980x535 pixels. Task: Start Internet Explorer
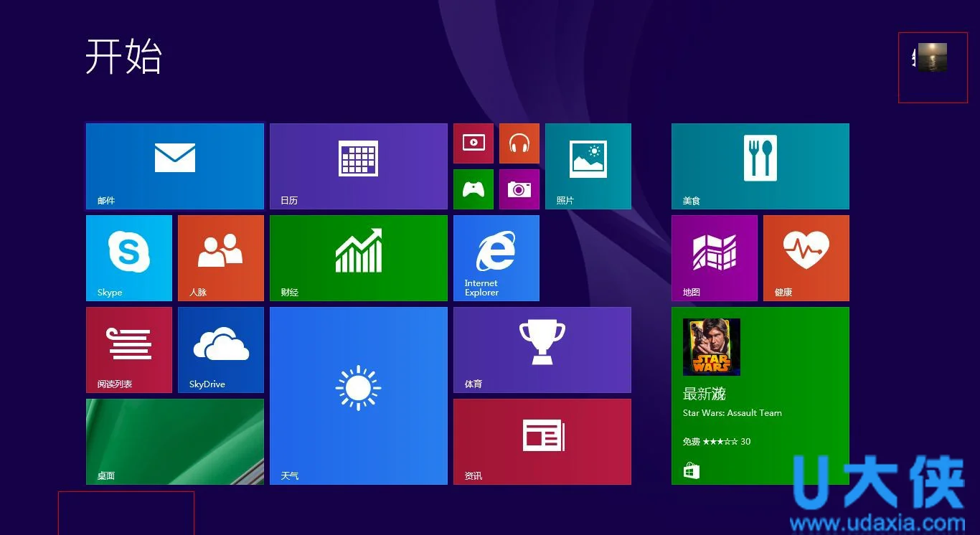[496, 257]
